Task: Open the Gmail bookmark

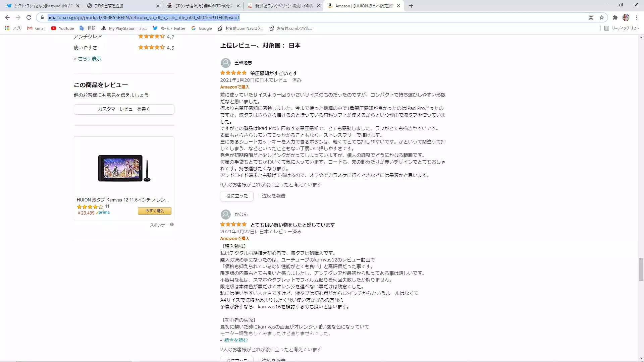Action: click(x=36, y=28)
